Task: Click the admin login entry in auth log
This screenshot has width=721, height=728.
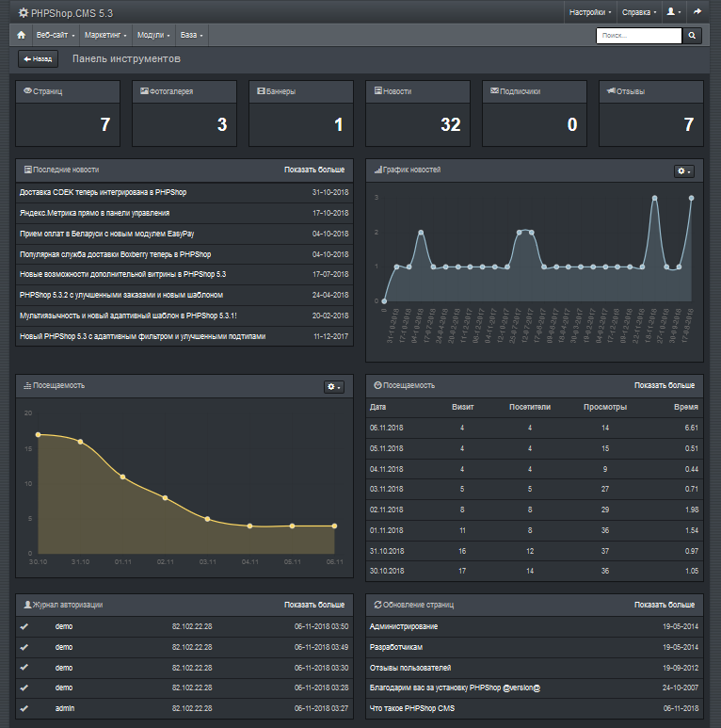Action: point(65,708)
